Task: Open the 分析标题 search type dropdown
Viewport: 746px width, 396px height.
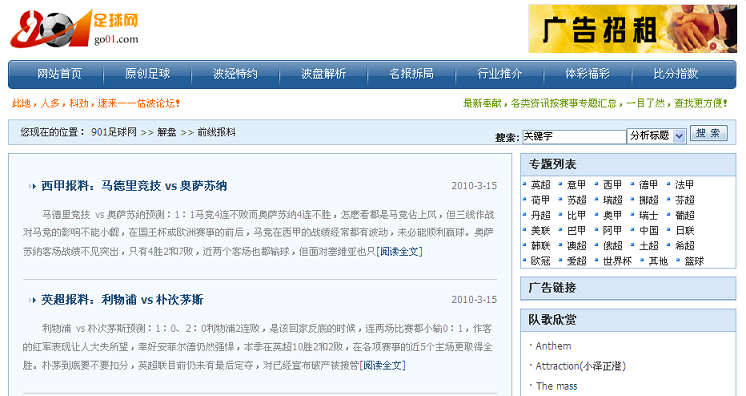Action: click(x=657, y=136)
